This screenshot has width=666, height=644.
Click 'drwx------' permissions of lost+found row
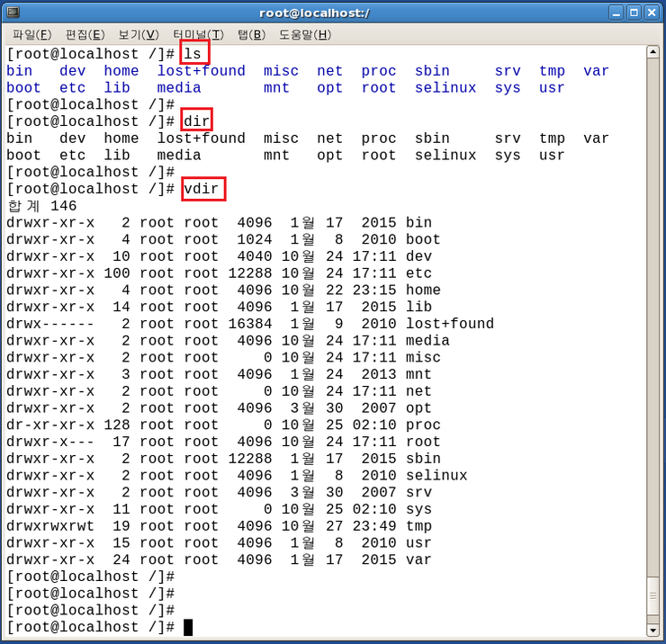coord(50,324)
